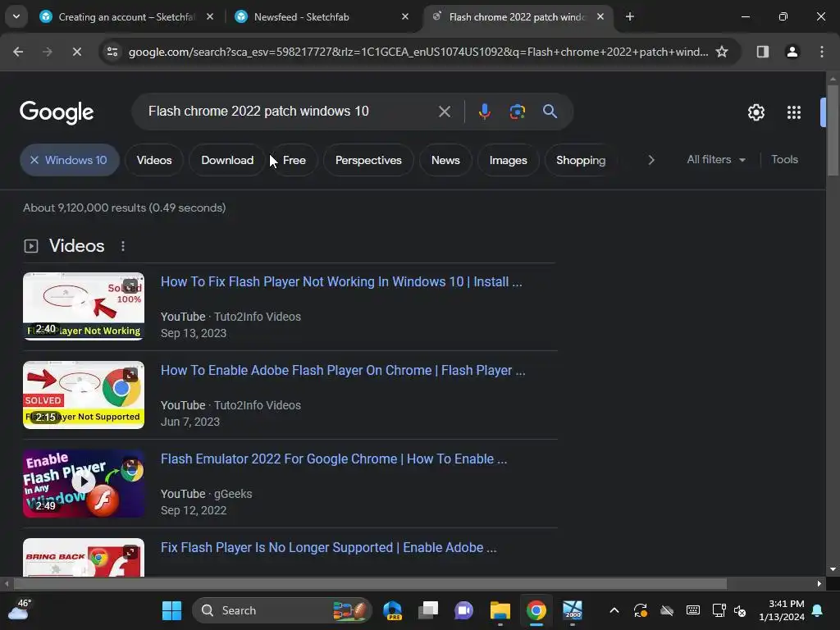Open Task View on taskbar
840x630 pixels.
[428, 610]
